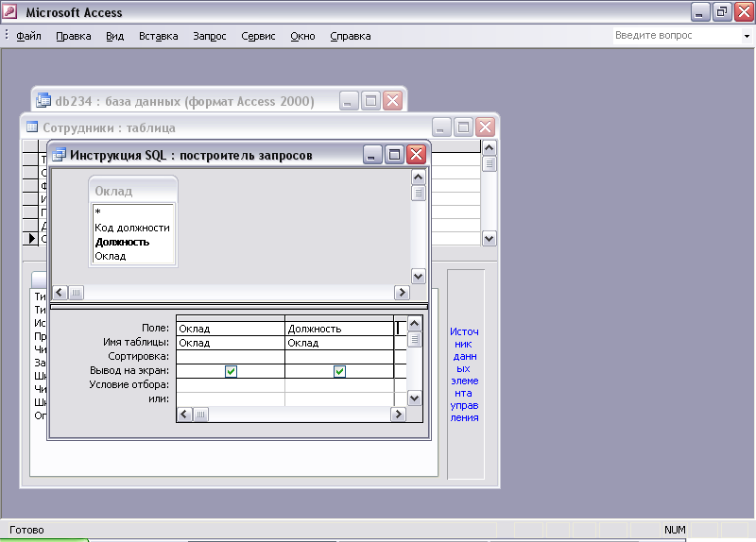
Task: Click the Поле cell containing Должность
Action: pos(339,329)
